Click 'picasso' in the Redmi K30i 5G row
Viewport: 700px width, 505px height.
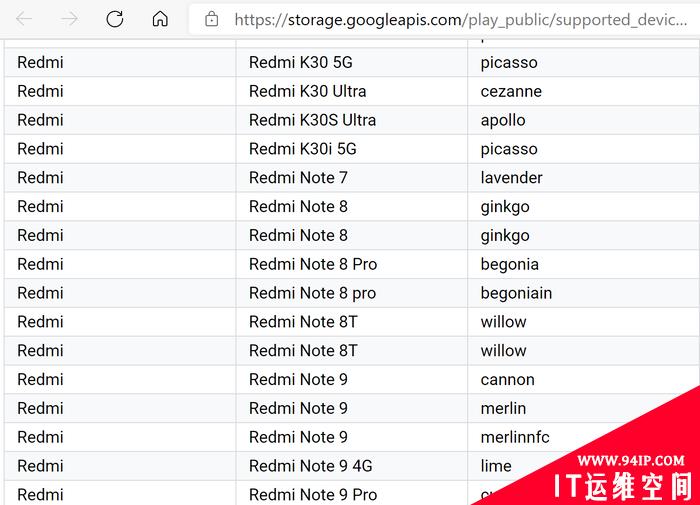coord(509,149)
